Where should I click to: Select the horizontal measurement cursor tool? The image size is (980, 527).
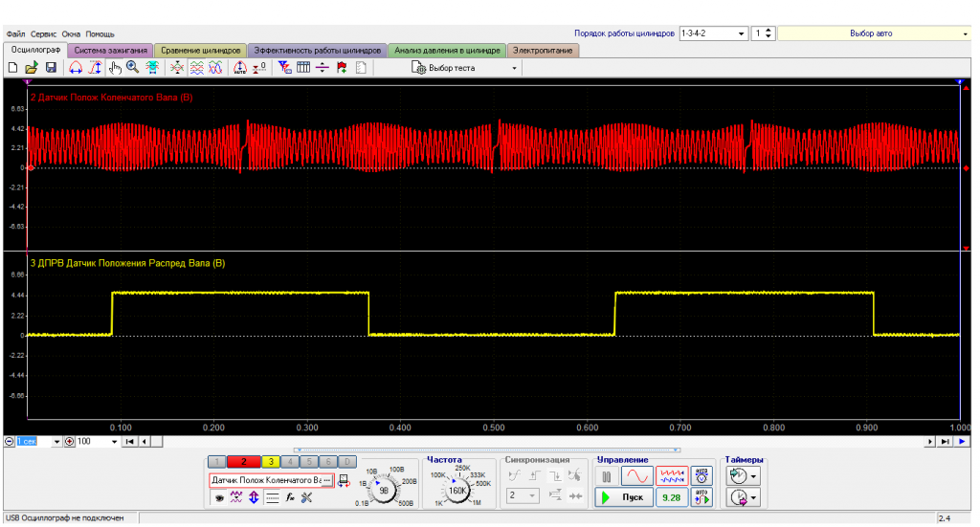76,68
